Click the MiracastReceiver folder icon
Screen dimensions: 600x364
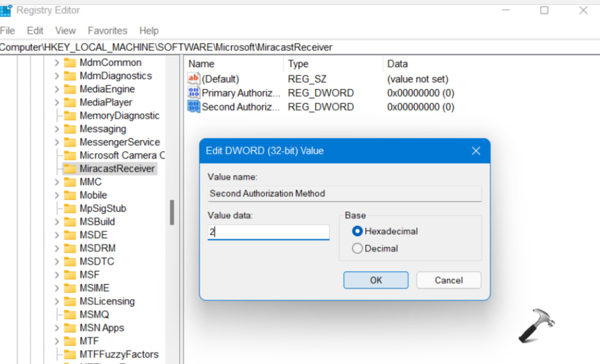coord(70,168)
